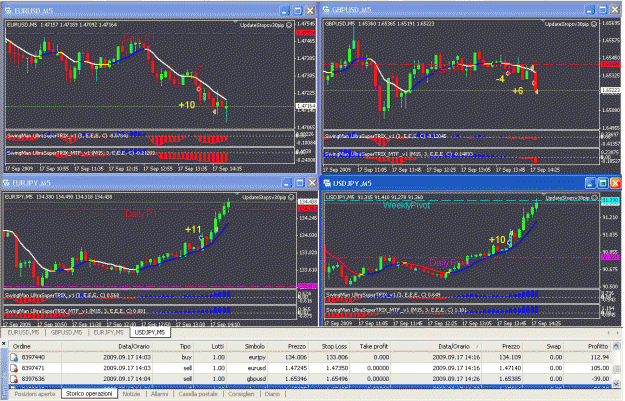Click the sell order icon for 8397471
The width and height of the screenshot is (625, 401).
(x=14, y=368)
